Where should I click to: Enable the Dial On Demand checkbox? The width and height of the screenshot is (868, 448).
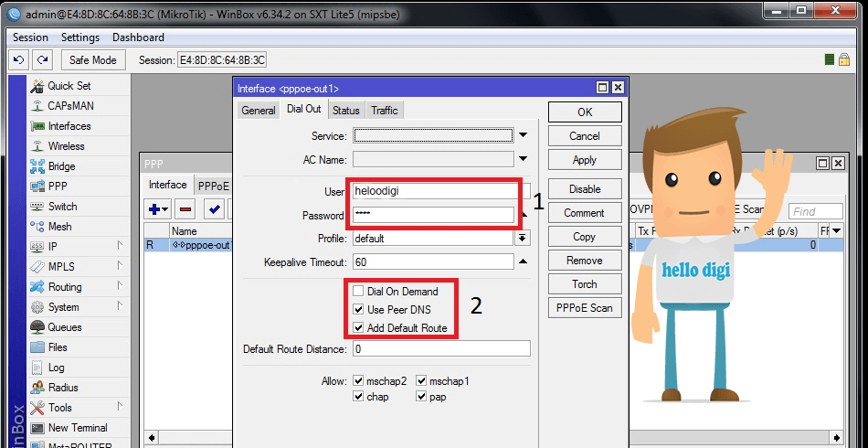[x=359, y=292]
